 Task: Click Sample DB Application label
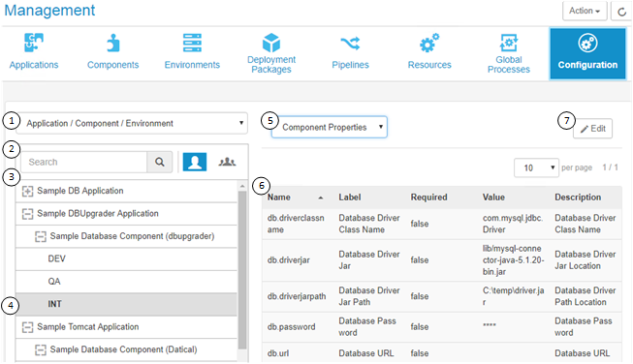pyautogui.click(x=79, y=191)
